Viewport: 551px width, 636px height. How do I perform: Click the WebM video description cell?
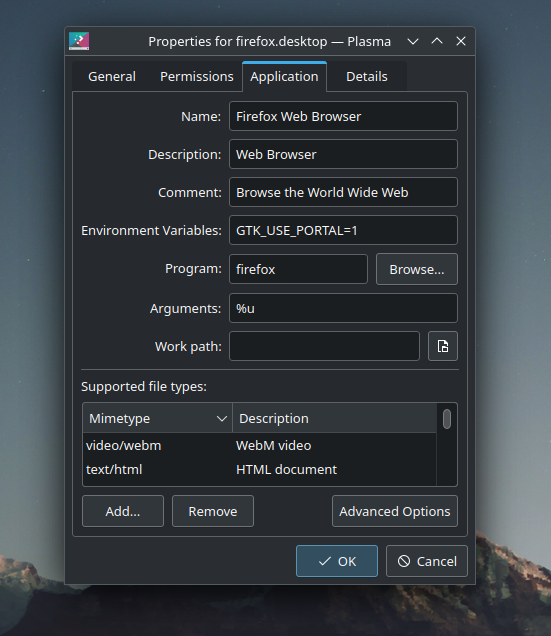(x=273, y=445)
